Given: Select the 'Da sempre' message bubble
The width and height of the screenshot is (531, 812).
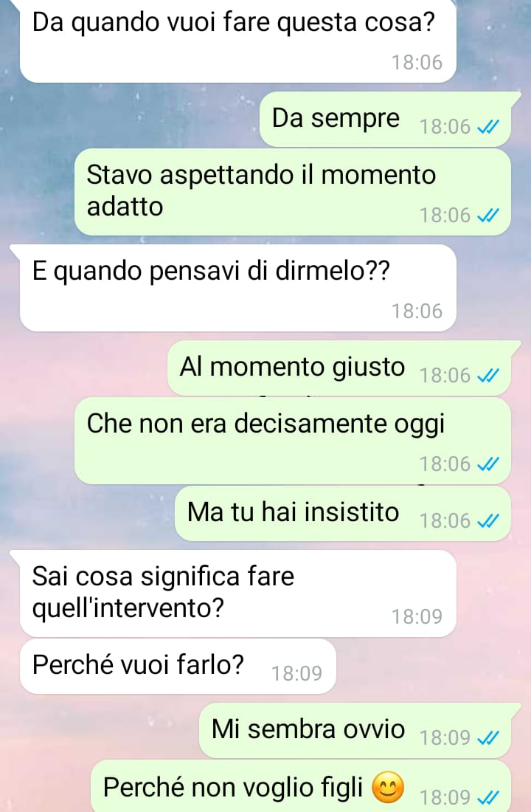Looking at the screenshot, I should click(x=386, y=119).
